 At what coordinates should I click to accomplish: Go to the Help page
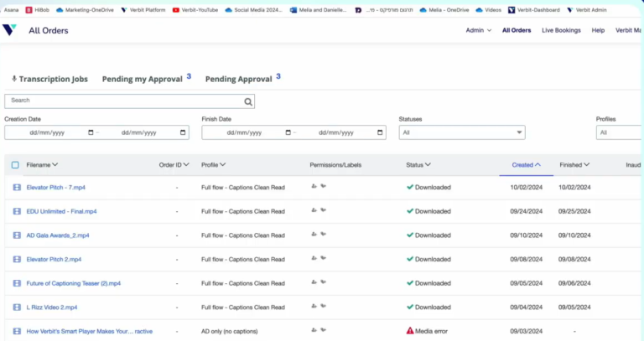[598, 30]
